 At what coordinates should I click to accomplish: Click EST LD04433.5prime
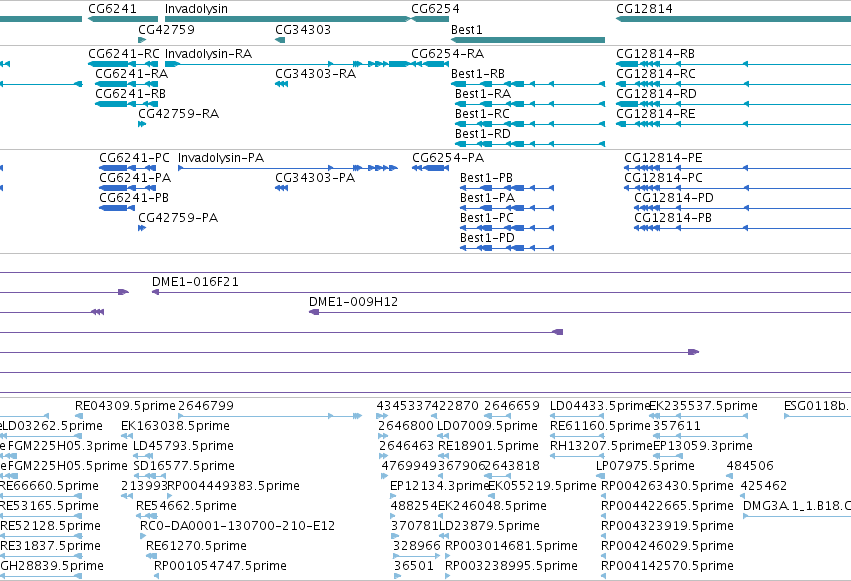(x=600, y=406)
